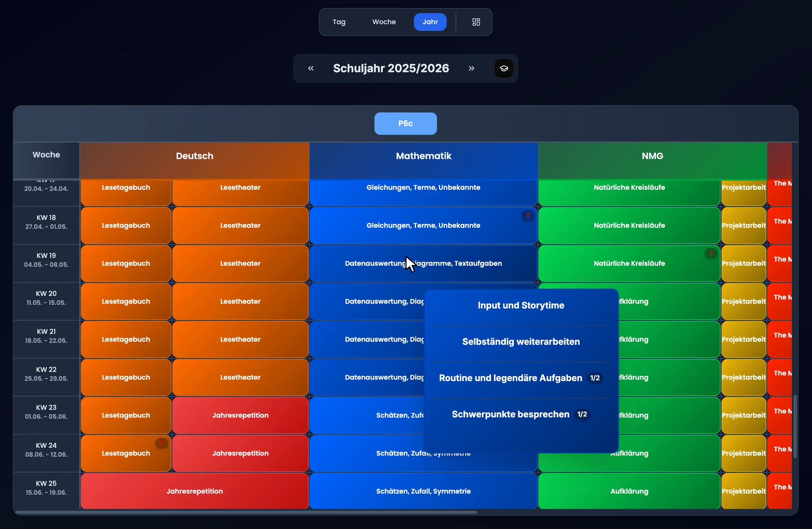Open KW 19 Lesetagebuch block

[126, 263]
